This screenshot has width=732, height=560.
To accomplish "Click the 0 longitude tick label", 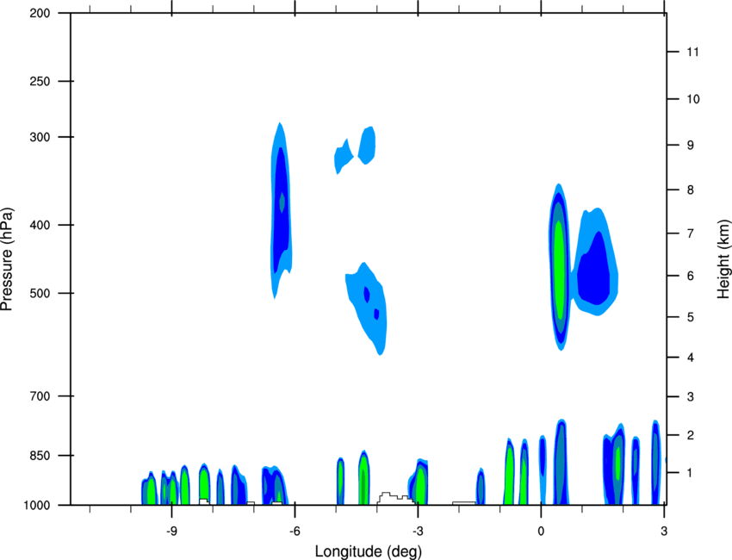I will tap(541, 532).
